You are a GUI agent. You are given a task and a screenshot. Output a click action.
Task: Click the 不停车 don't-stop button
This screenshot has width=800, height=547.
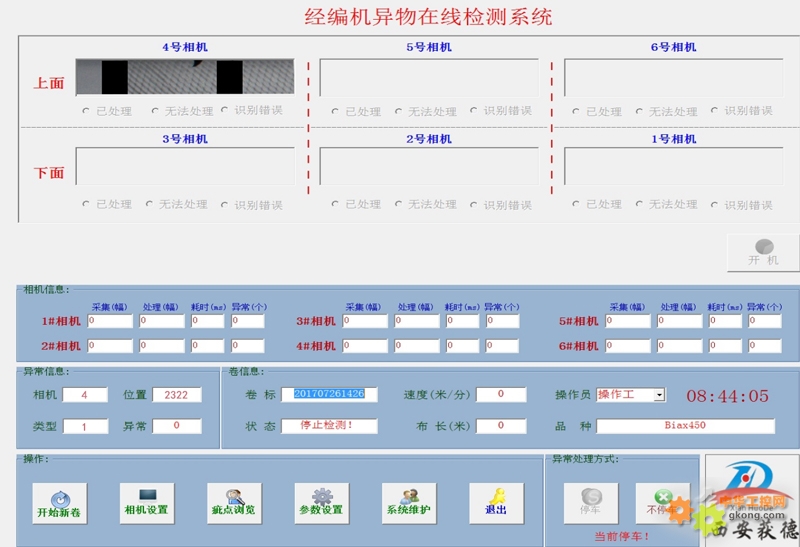coord(661,503)
